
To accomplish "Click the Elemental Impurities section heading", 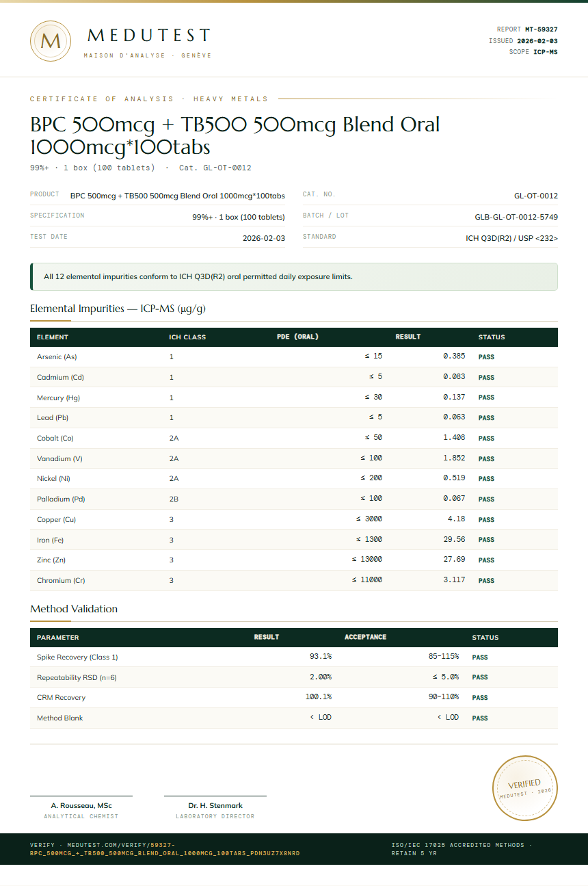I will point(118,309).
